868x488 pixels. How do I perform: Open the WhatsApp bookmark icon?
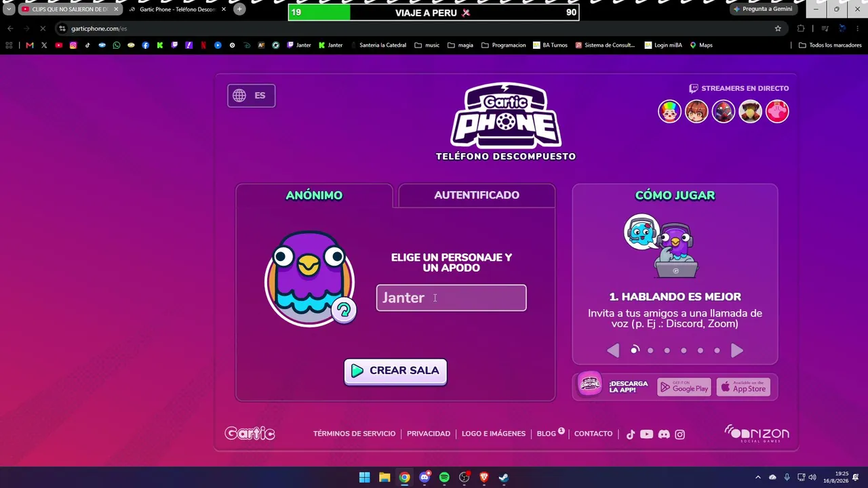click(x=117, y=45)
